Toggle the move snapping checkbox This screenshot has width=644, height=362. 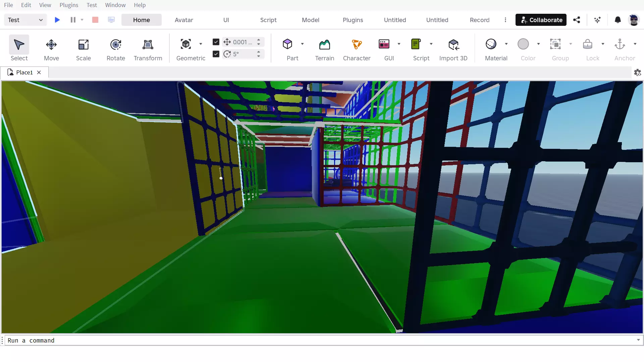pos(216,42)
